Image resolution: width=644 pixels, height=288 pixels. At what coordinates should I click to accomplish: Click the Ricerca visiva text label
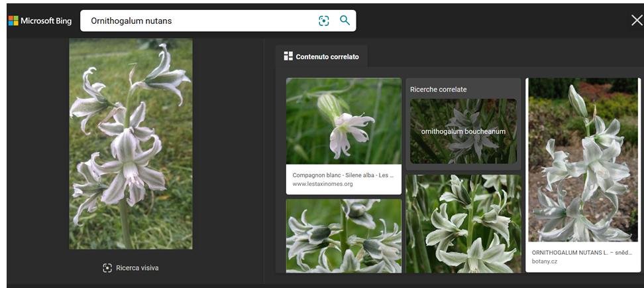[x=137, y=268]
